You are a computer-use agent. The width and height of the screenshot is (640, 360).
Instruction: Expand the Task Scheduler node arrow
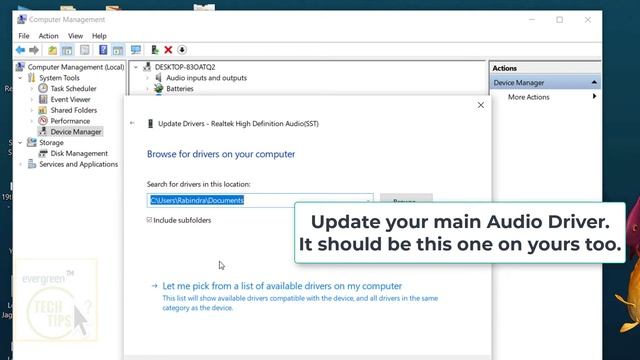point(32,89)
